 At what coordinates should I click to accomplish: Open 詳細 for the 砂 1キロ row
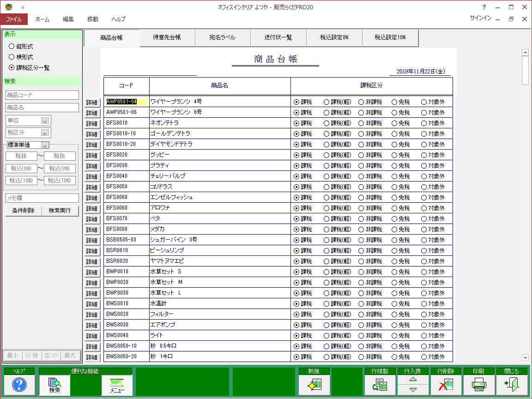[x=92, y=357]
